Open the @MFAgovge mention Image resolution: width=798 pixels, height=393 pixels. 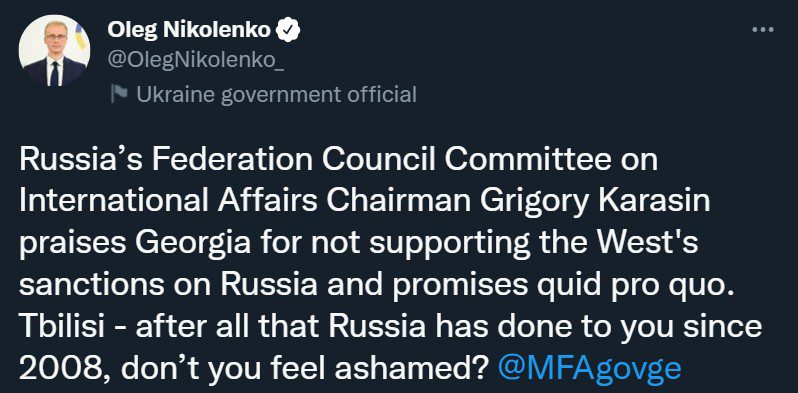pyautogui.click(x=590, y=368)
